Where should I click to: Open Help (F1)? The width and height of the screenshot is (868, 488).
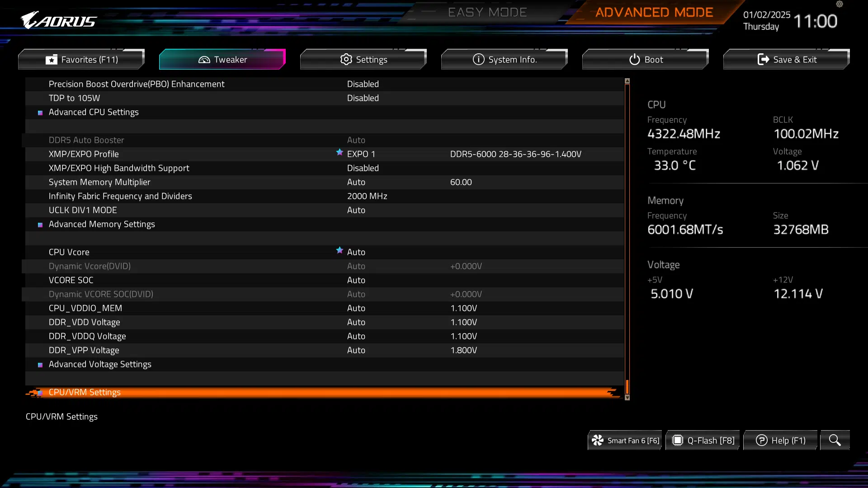[780, 440]
